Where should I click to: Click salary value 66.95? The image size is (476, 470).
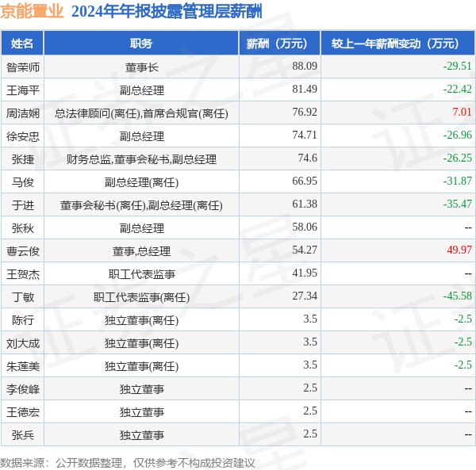tap(305, 181)
